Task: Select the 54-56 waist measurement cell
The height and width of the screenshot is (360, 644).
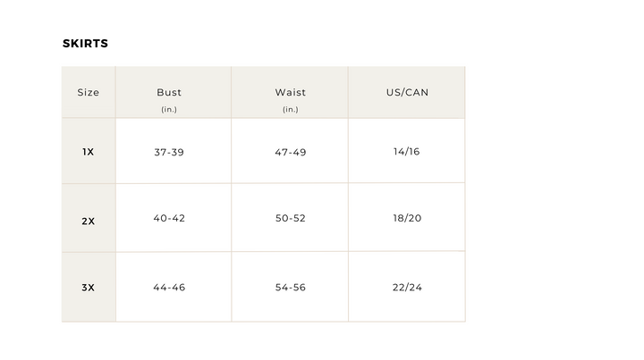Action: tap(291, 288)
